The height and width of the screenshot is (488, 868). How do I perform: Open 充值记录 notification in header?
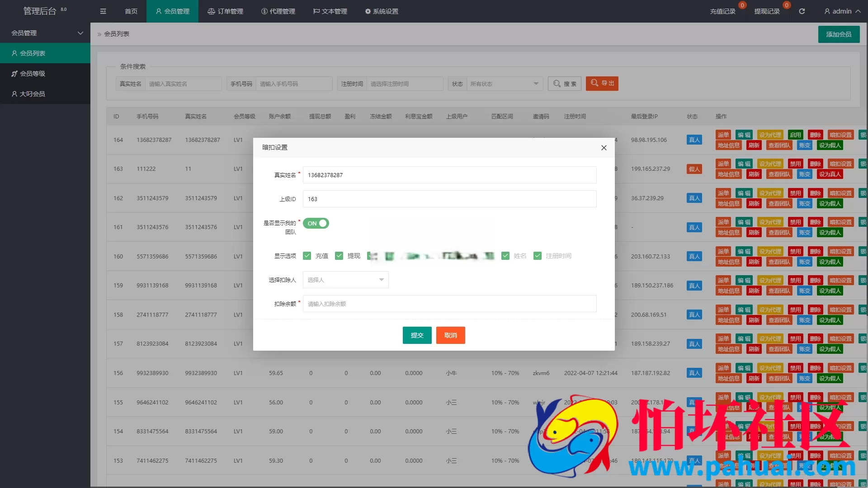coord(722,11)
